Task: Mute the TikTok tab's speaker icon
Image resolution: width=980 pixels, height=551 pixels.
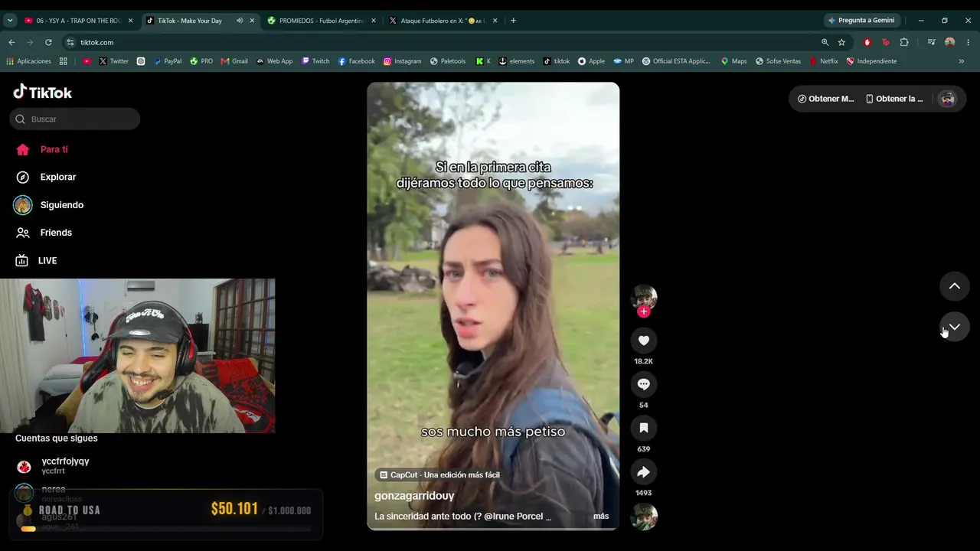Action: click(x=240, y=21)
